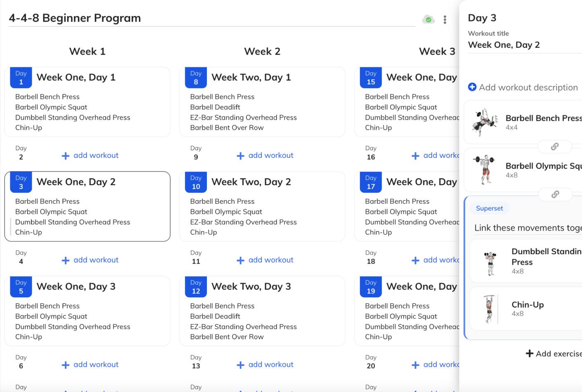Edit the workout title field Week One, Day 2
The height and width of the screenshot is (392, 582).
coord(525,45)
